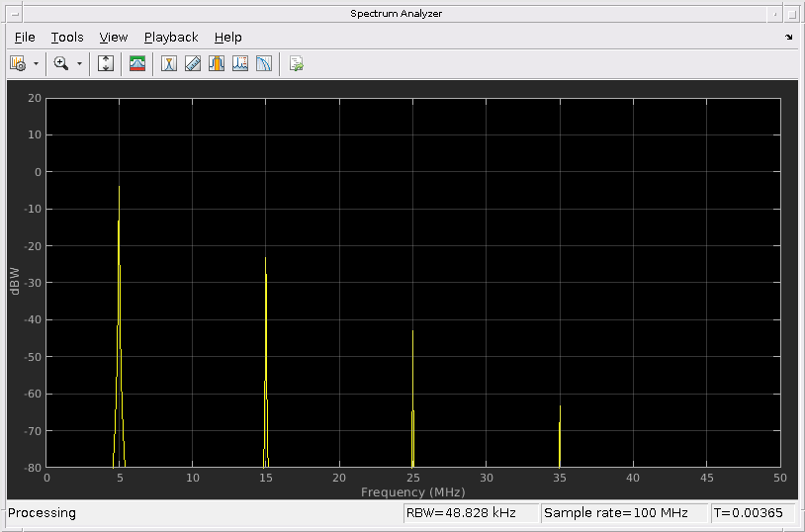Open the File menu
Viewport: 805px width, 532px height.
click(x=25, y=38)
